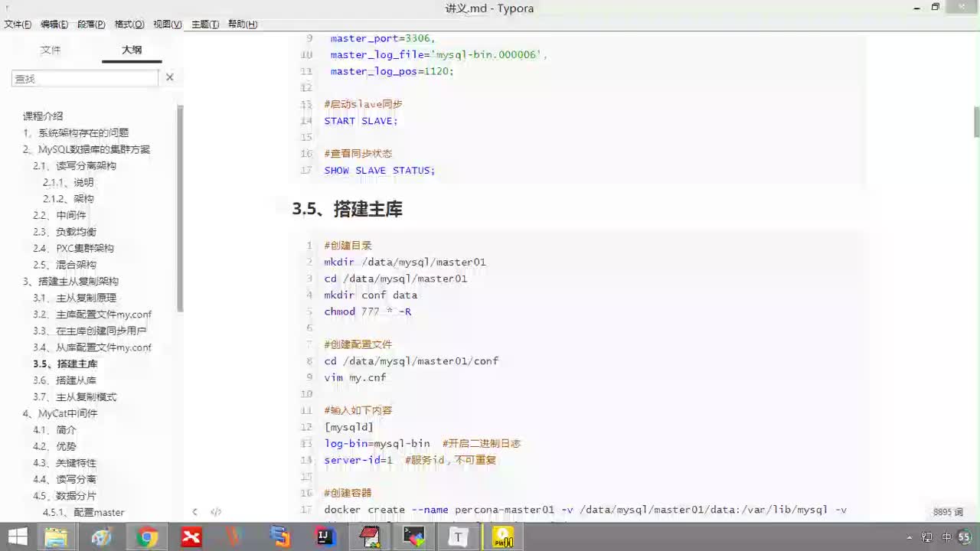
Task: Open the 段落(P) menu
Action: point(91,24)
